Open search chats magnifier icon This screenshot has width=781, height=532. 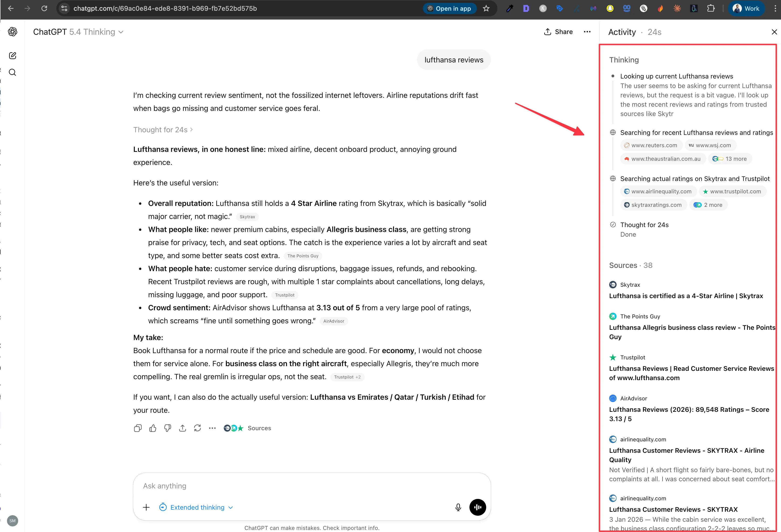12,73
